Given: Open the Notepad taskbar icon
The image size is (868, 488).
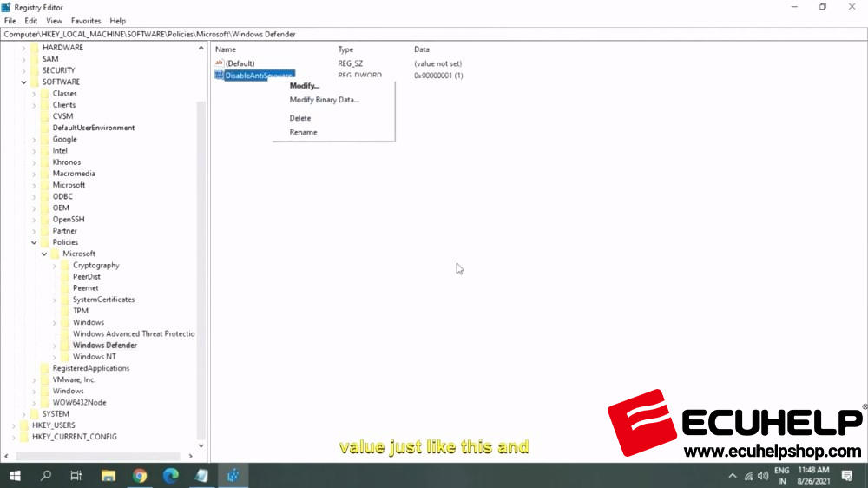Looking at the screenshot, I should [x=201, y=475].
